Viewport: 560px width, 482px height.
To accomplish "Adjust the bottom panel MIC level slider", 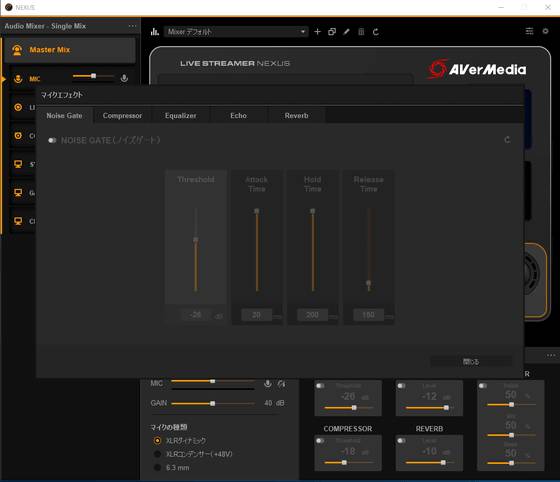I will click(x=212, y=381).
